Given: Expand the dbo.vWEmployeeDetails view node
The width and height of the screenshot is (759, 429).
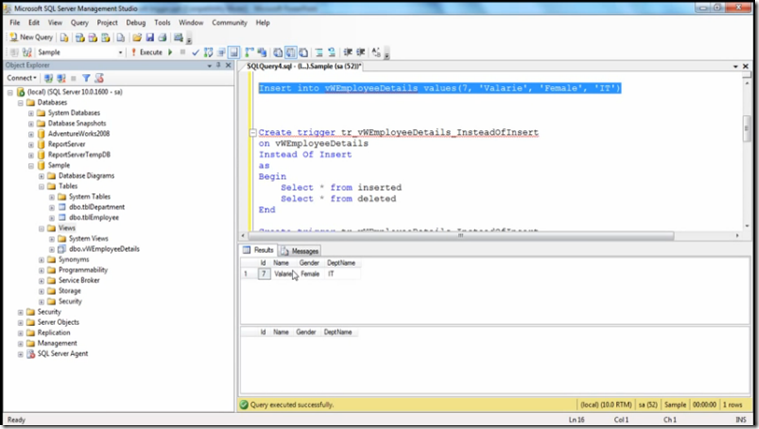Looking at the screenshot, I should pyautogui.click(x=52, y=249).
